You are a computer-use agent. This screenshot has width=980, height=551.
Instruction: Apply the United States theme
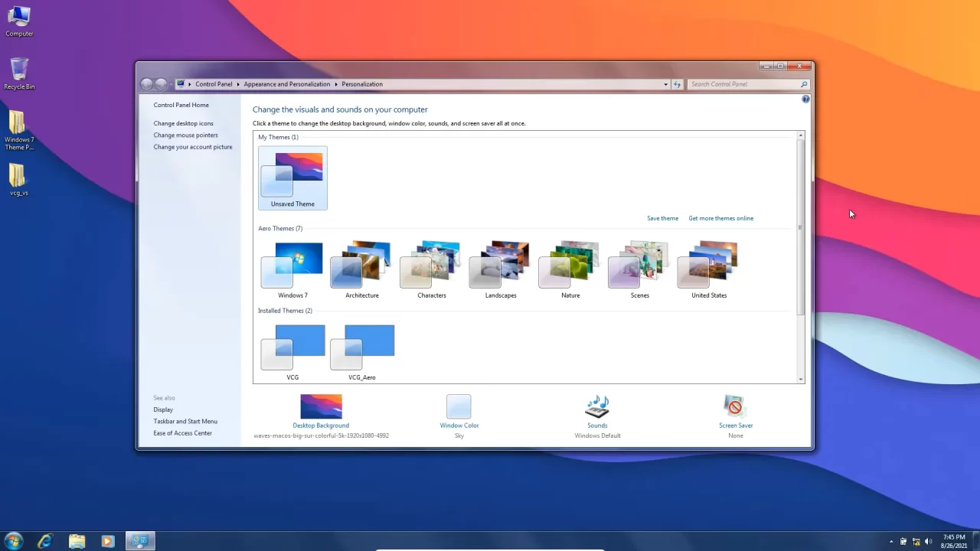[709, 269]
